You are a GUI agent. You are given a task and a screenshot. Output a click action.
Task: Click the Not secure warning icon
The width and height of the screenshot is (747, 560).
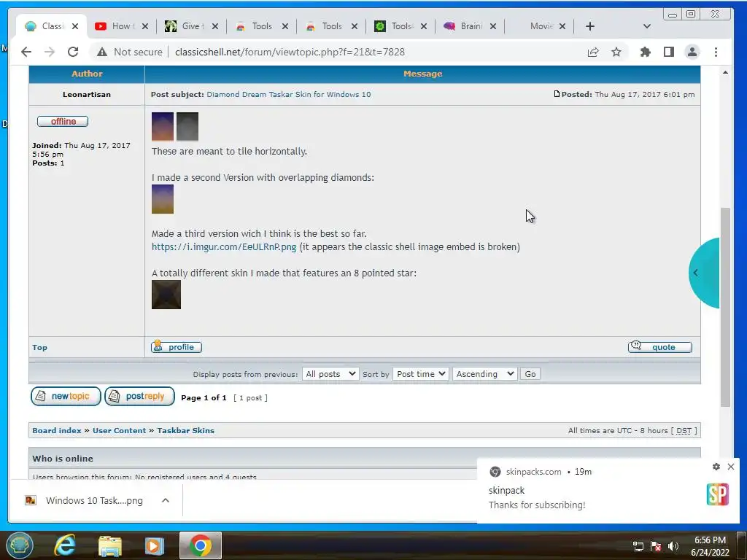102,52
